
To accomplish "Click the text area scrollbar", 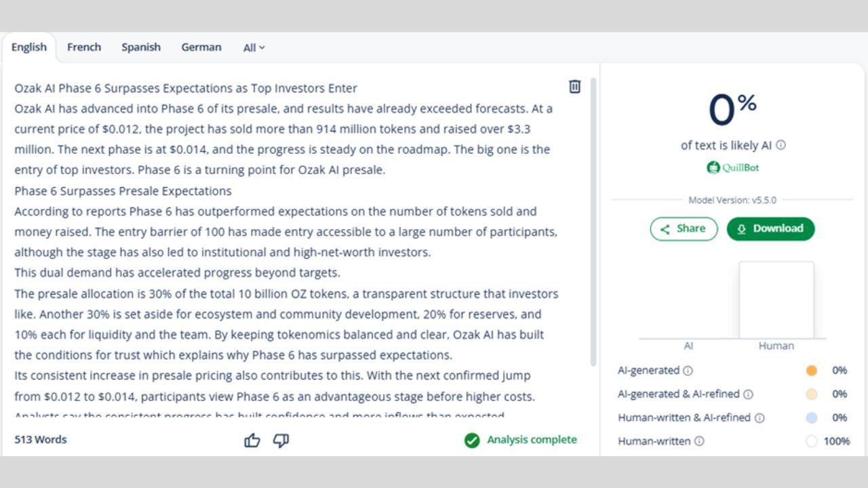I will coord(594,224).
